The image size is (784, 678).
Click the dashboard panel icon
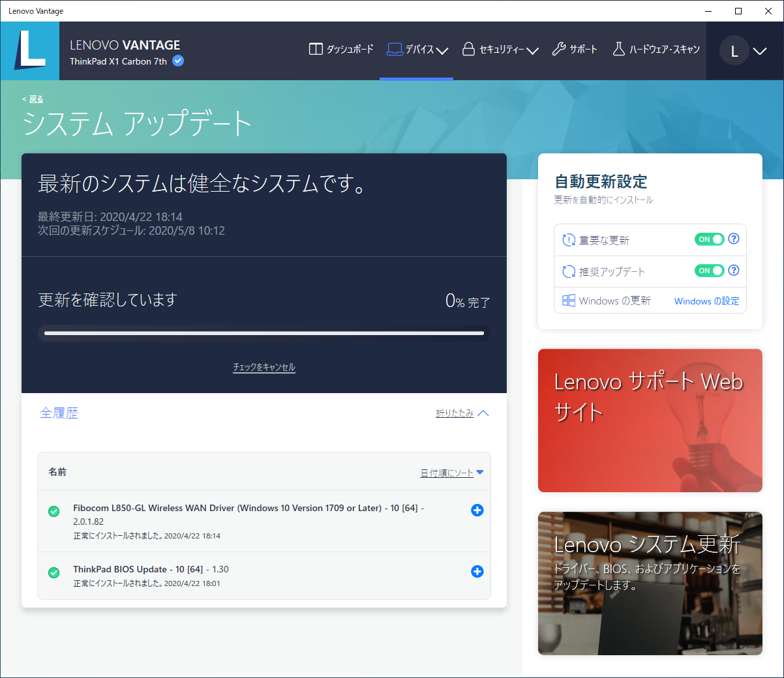[316, 49]
